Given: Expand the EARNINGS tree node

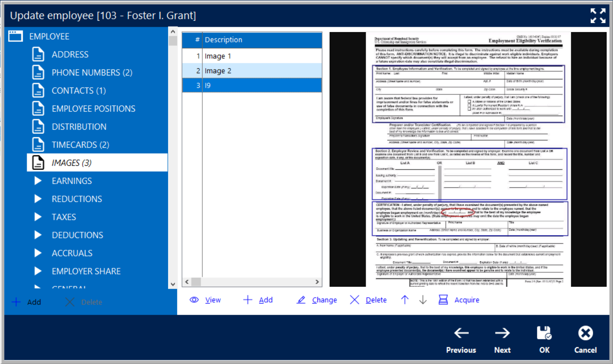Looking at the screenshot, I should tap(38, 181).
